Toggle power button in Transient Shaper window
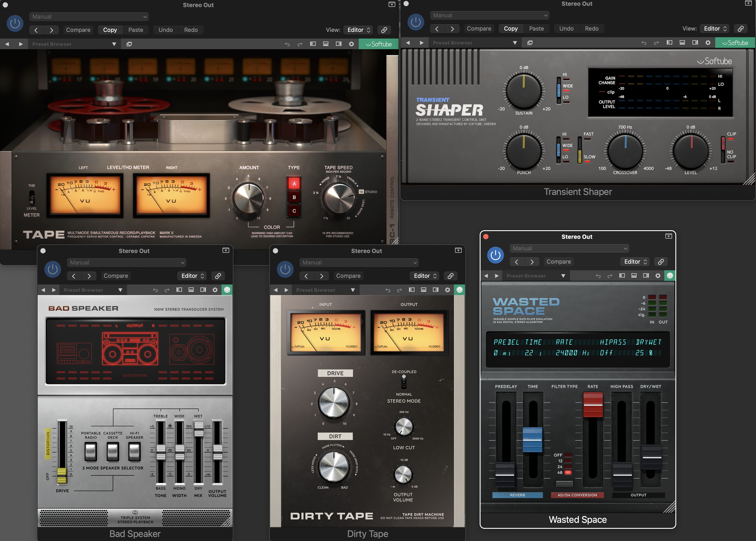The height and width of the screenshot is (541, 756). pyautogui.click(x=416, y=22)
